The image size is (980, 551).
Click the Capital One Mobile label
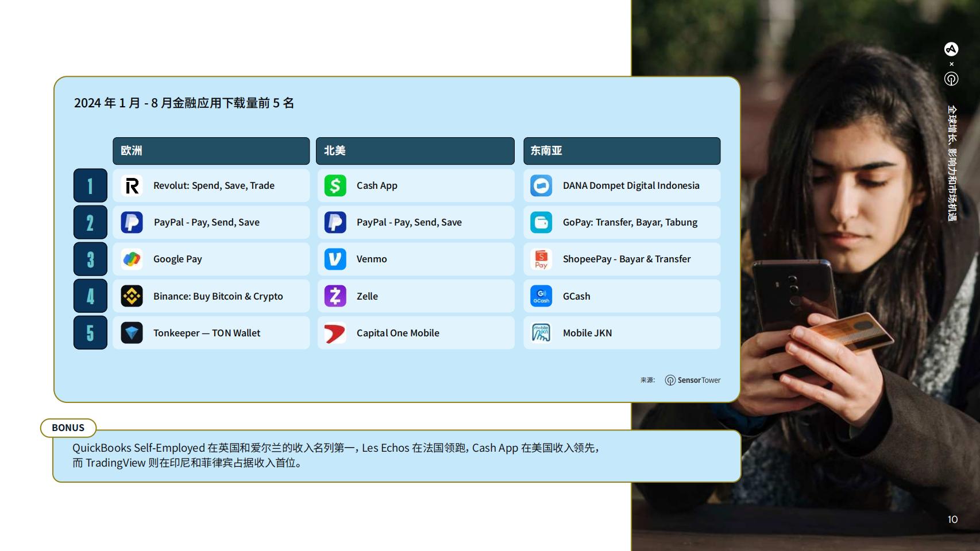(398, 333)
